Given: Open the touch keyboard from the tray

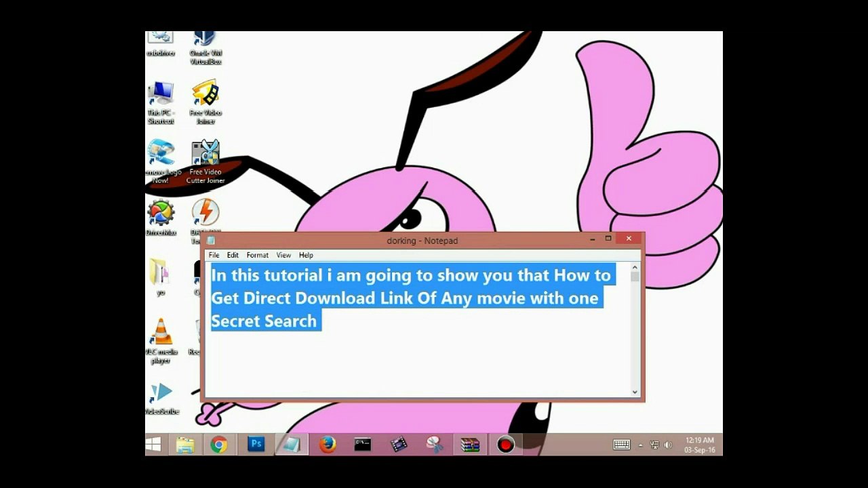Looking at the screenshot, I should point(622,445).
